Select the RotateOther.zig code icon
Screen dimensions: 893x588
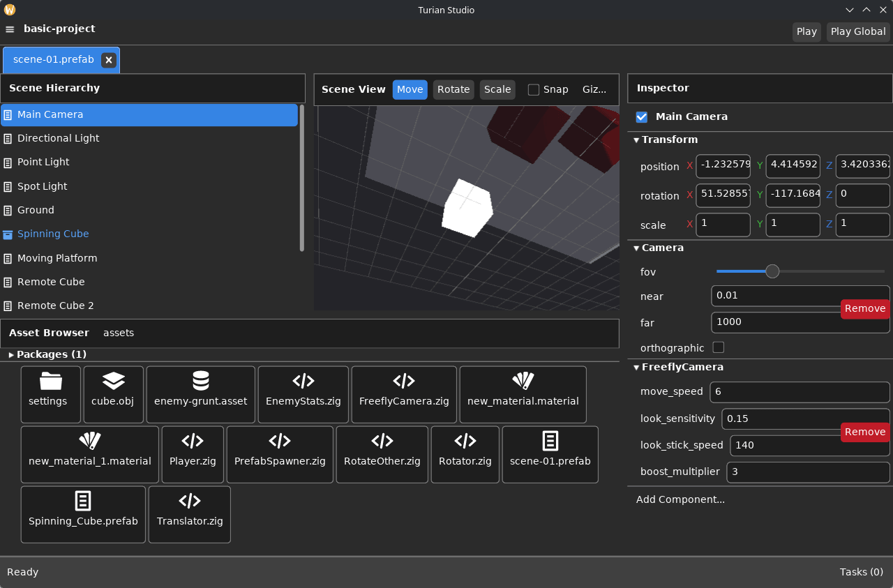(x=382, y=441)
